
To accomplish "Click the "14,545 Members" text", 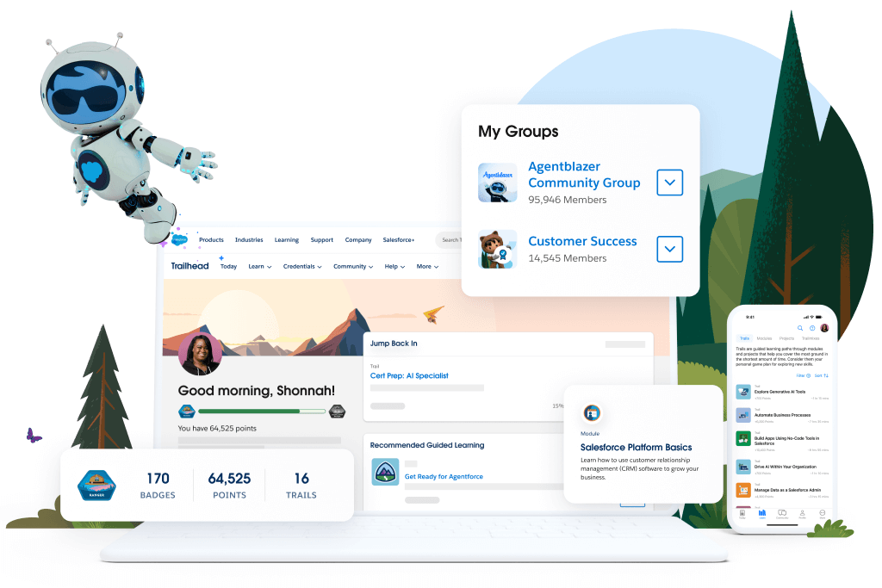I will [567, 258].
